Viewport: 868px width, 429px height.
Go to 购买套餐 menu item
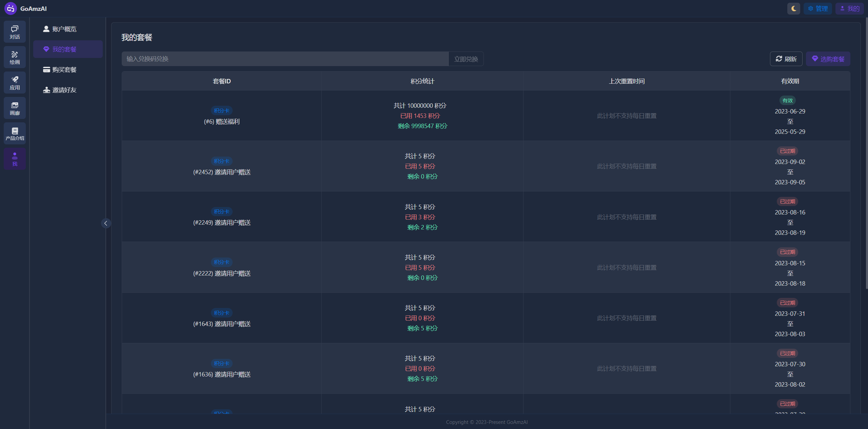64,70
